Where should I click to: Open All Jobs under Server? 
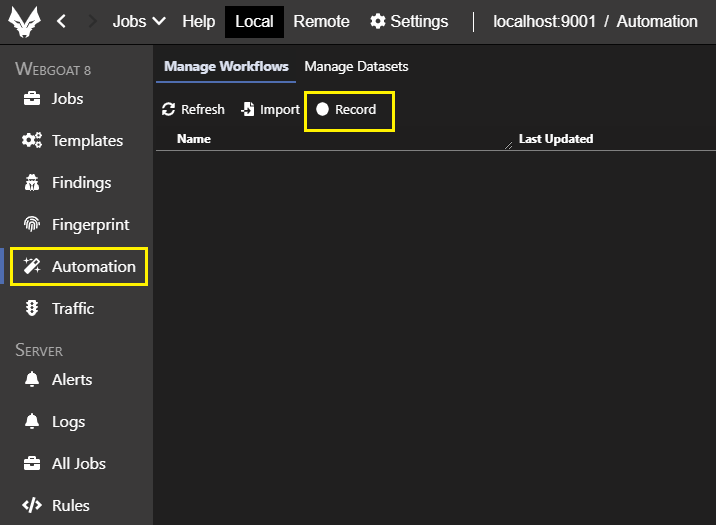(x=65, y=464)
